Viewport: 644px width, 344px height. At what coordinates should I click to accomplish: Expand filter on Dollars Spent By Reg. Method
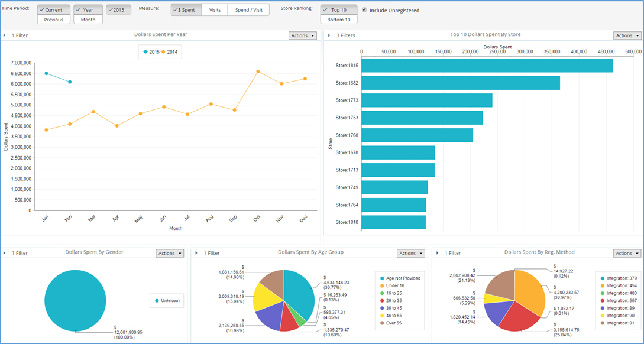438,253
